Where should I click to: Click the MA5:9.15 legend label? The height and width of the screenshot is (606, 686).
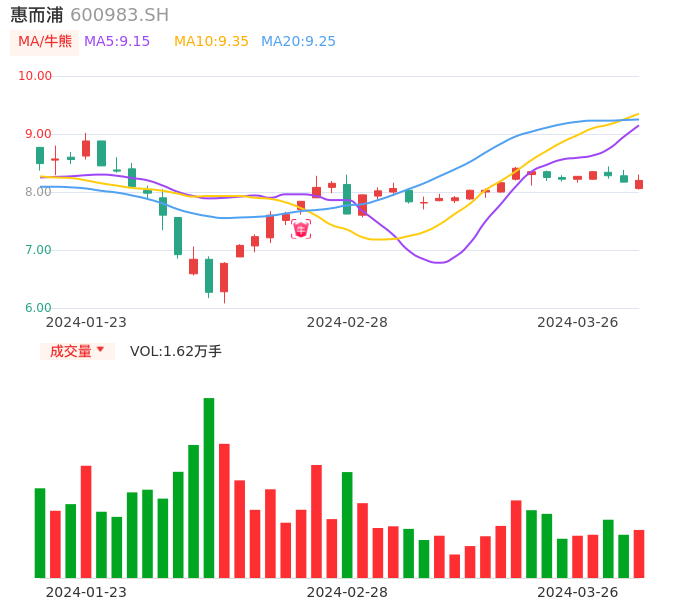point(117,42)
